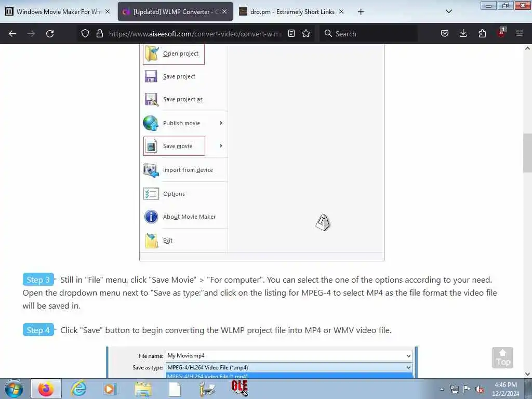Click the 'Save as type:' label
Screen dimensions: 532x399
[148, 367]
